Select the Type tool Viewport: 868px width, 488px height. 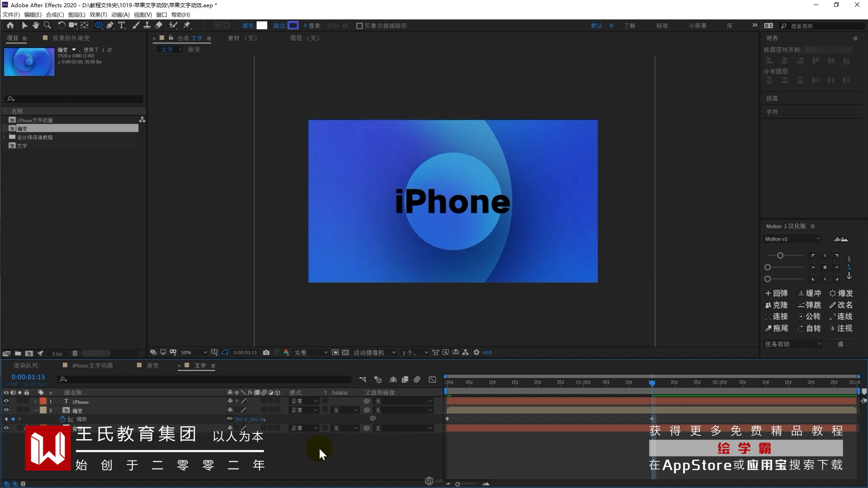click(122, 25)
